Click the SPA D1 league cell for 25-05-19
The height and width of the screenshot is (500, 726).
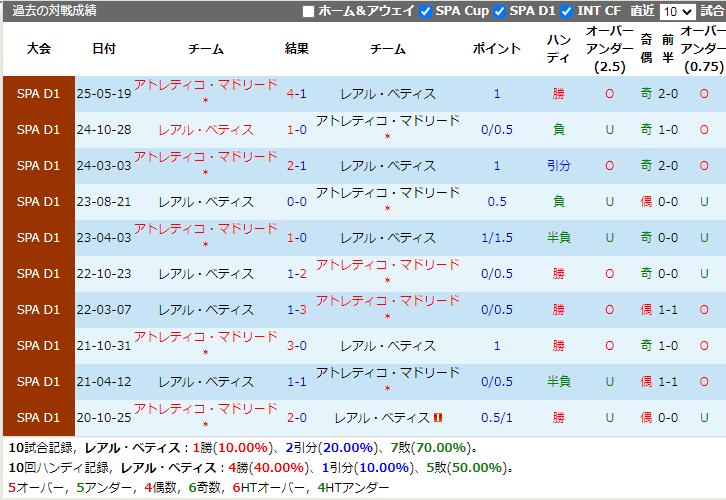pos(39,94)
